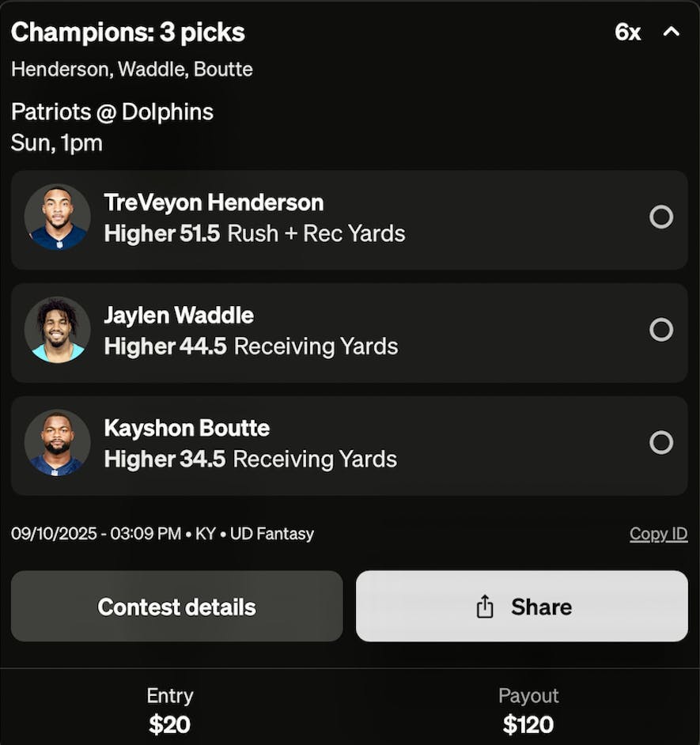
Task: Click the $120 Payout amount
Action: 528,724
